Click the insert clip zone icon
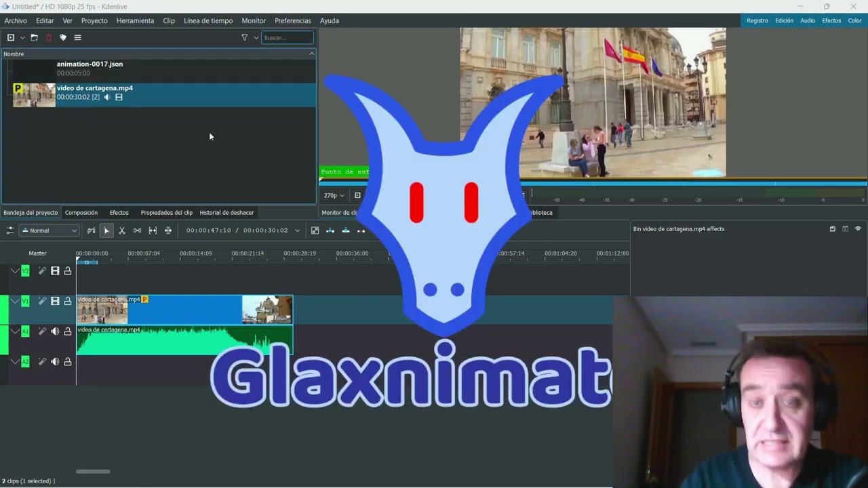This screenshot has width=868, height=488. pos(330,230)
